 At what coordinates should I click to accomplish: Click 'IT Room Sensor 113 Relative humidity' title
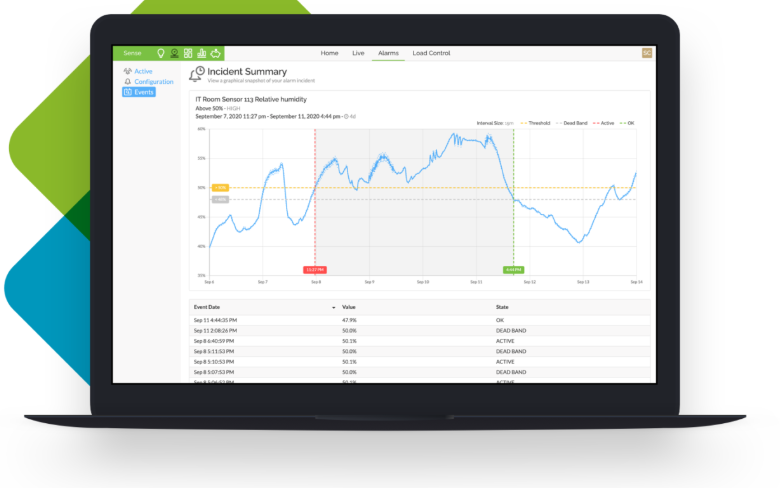click(x=251, y=99)
